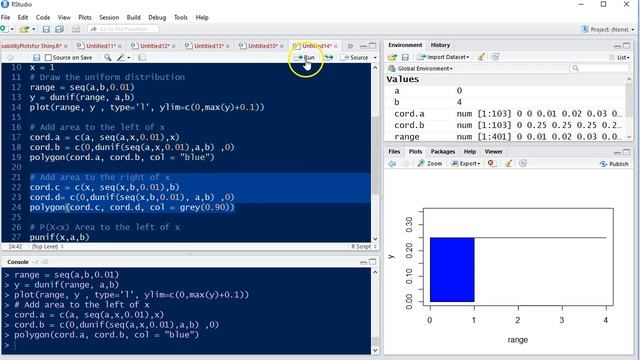Remove the current plot
The image size is (640, 360).
pyautogui.click(x=491, y=164)
